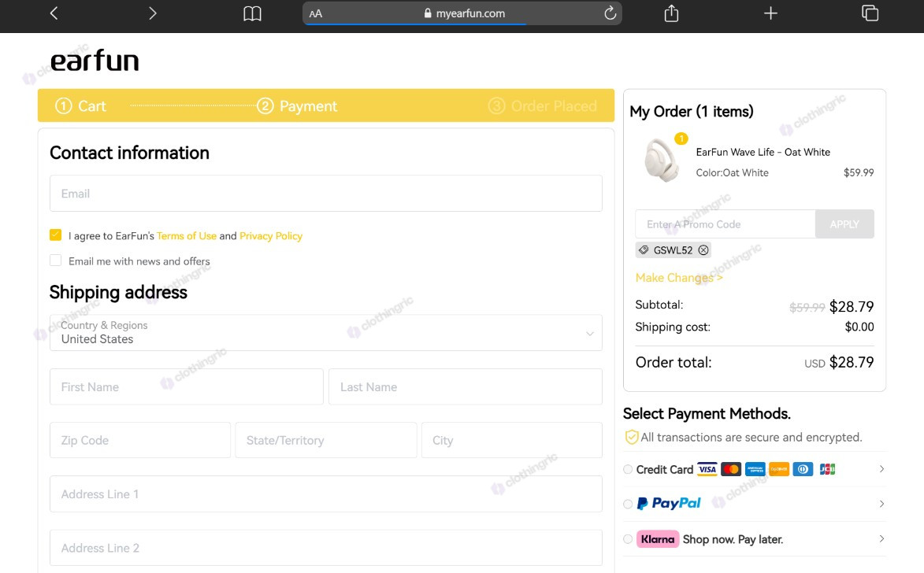924x573 pixels.
Task: Go forward with the browser forward arrow
Action: [153, 13]
